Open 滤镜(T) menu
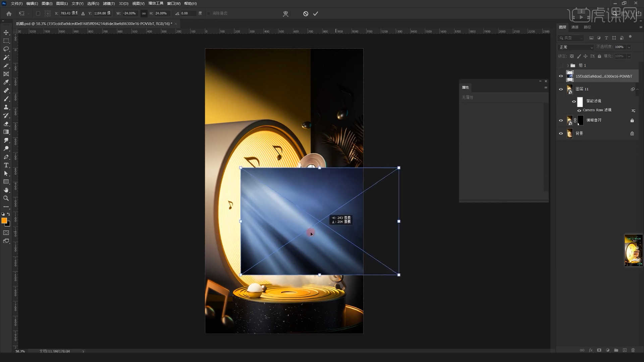 109,4
